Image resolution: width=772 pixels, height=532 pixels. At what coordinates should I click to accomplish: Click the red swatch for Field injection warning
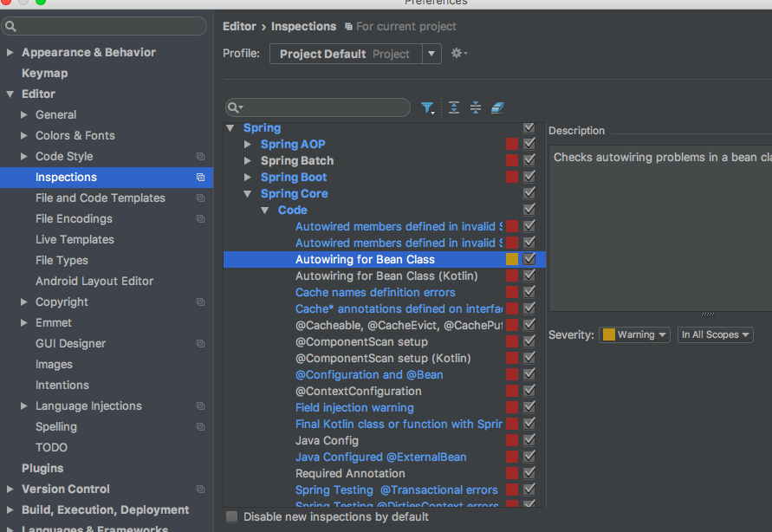point(512,407)
